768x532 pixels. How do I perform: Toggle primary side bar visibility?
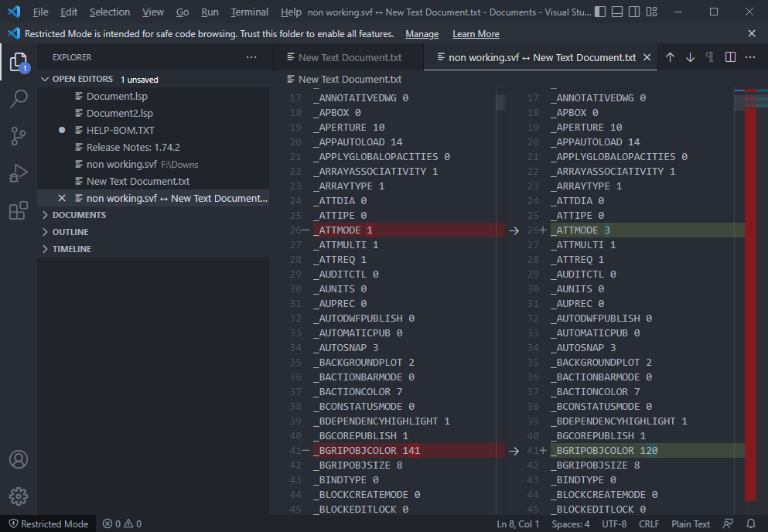600,12
